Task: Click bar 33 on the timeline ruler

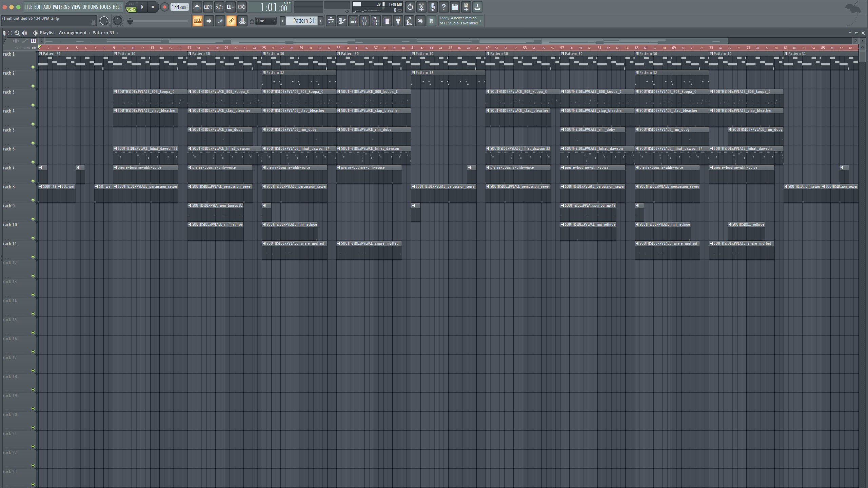Action: (338, 48)
